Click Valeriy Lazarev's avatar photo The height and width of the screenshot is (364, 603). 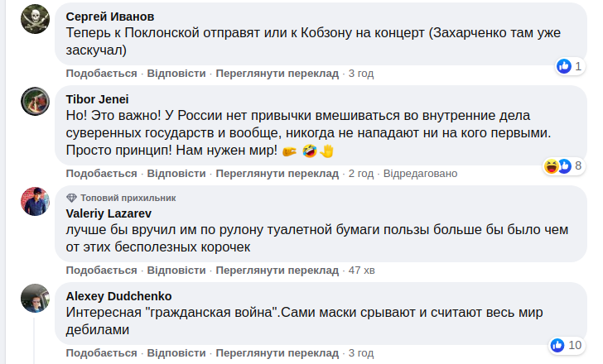pyautogui.click(x=35, y=202)
